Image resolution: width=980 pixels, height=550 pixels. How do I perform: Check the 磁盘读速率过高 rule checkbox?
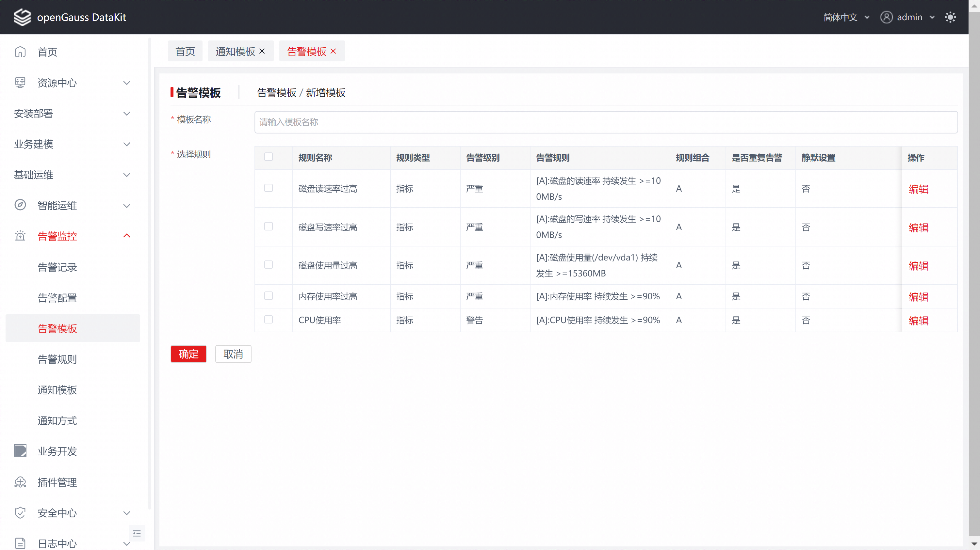(269, 188)
